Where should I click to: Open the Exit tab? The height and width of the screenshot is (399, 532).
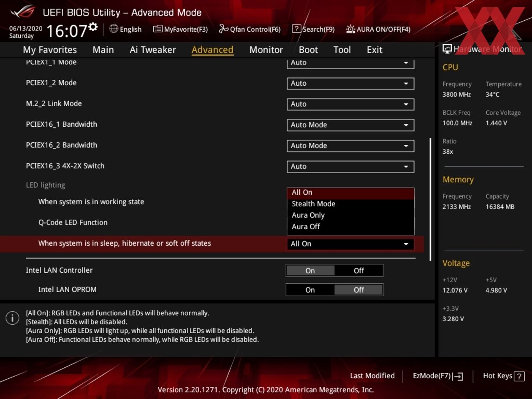coord(374,50)
